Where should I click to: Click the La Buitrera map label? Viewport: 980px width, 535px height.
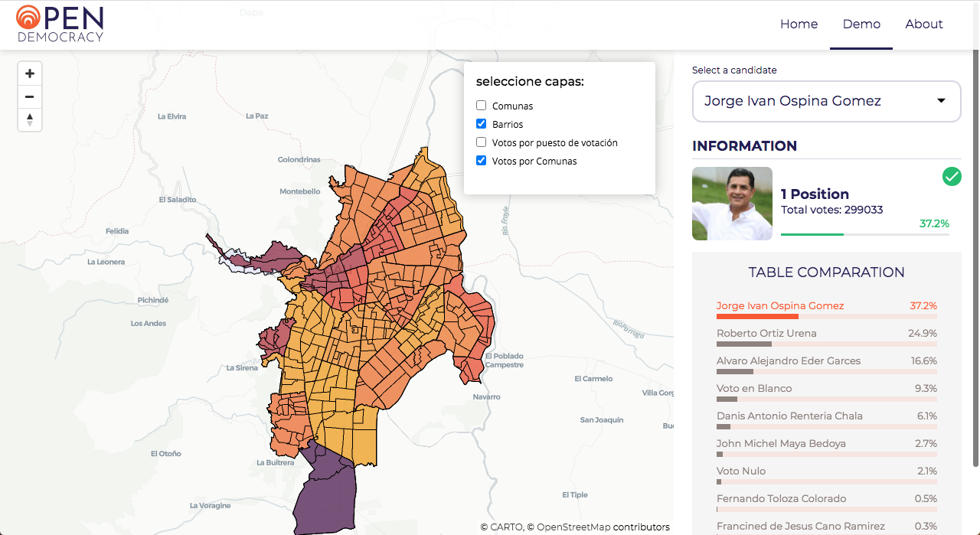coord(275,462)
